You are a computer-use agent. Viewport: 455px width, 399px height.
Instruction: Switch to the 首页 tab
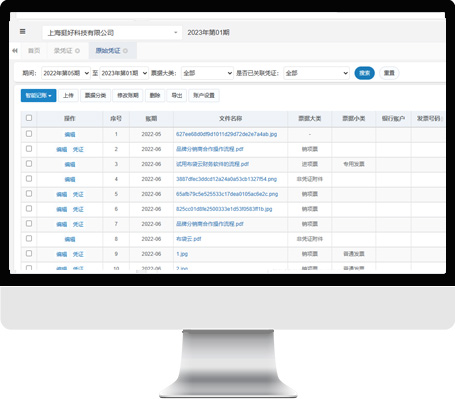(34, 51)
